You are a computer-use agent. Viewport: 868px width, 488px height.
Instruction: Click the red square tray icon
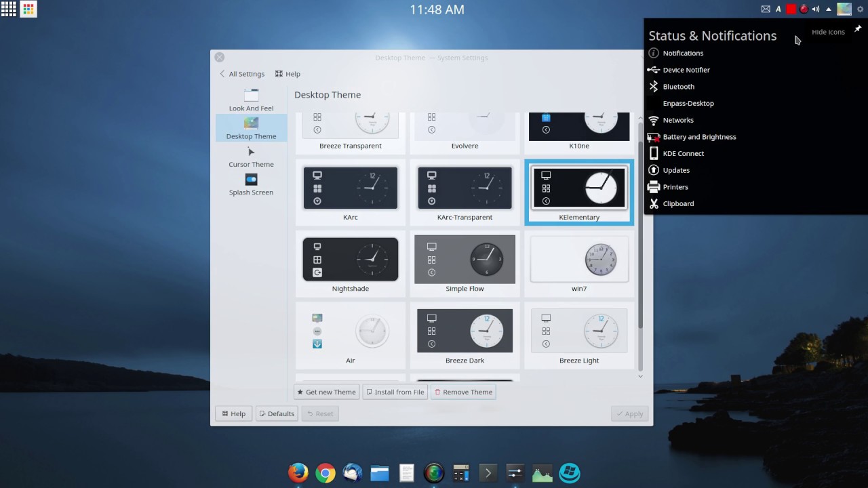(x=791, y=9)
